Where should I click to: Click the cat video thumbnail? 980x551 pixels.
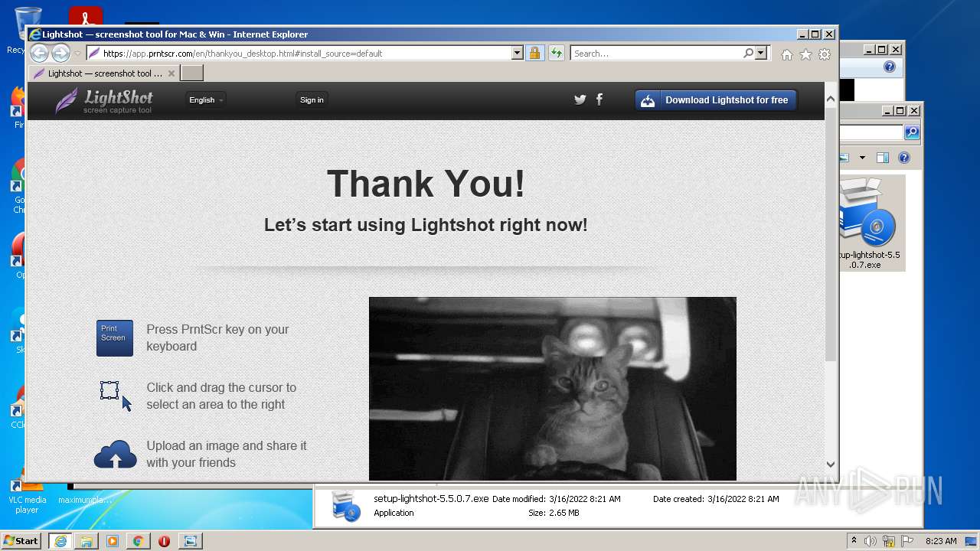553,389
